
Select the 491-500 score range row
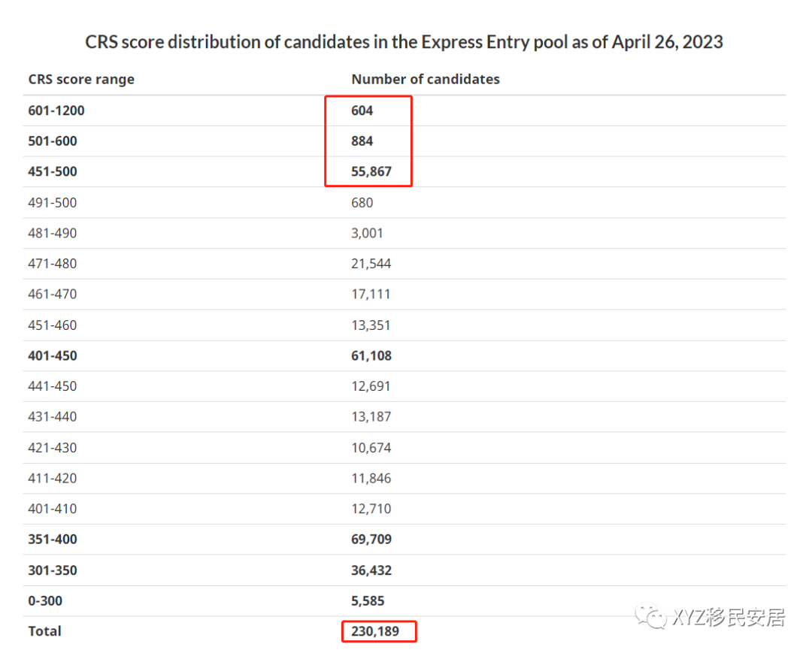tap(404, 203)
